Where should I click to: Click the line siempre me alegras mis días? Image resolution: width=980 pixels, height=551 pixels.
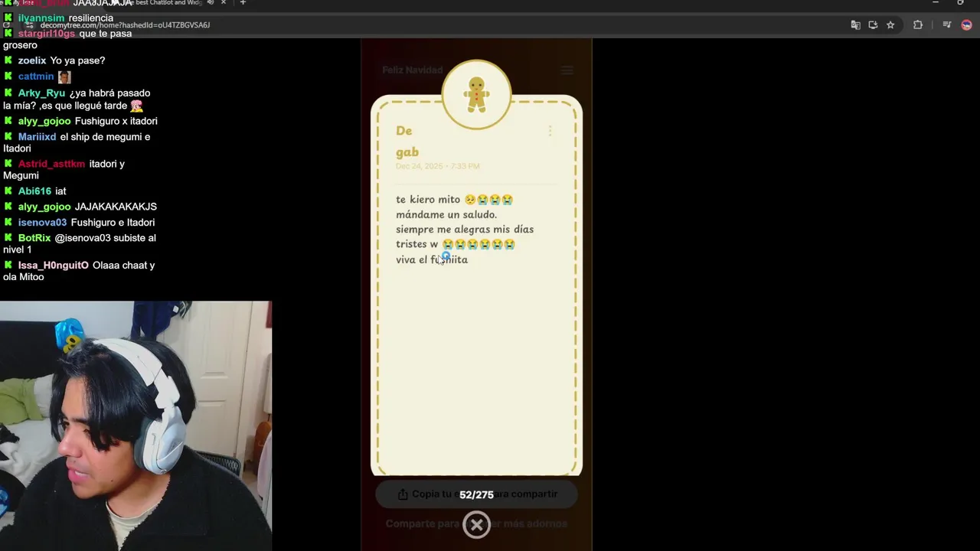[x=465, y=229]
